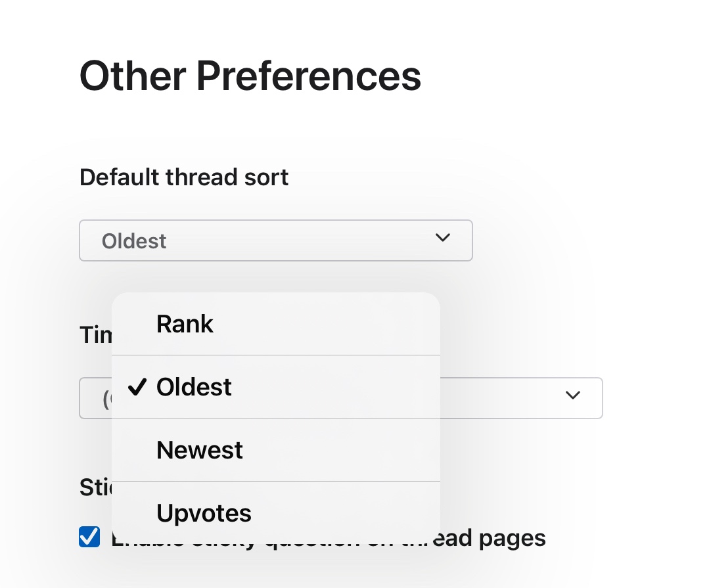Choose the Oldest menu option

194,387
